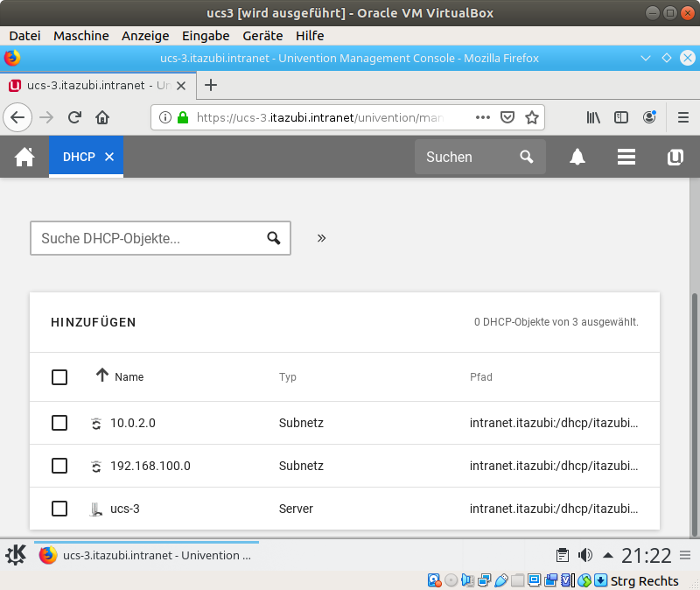
Task: Save page to Pocket icon
Action: click(x=507, y=117)
